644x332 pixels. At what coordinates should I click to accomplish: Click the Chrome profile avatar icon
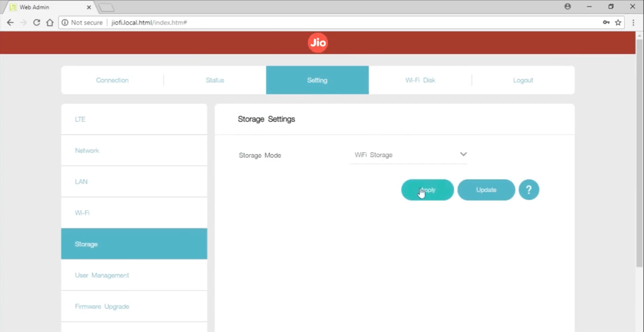pyautogui.click(x=567, y=6)
